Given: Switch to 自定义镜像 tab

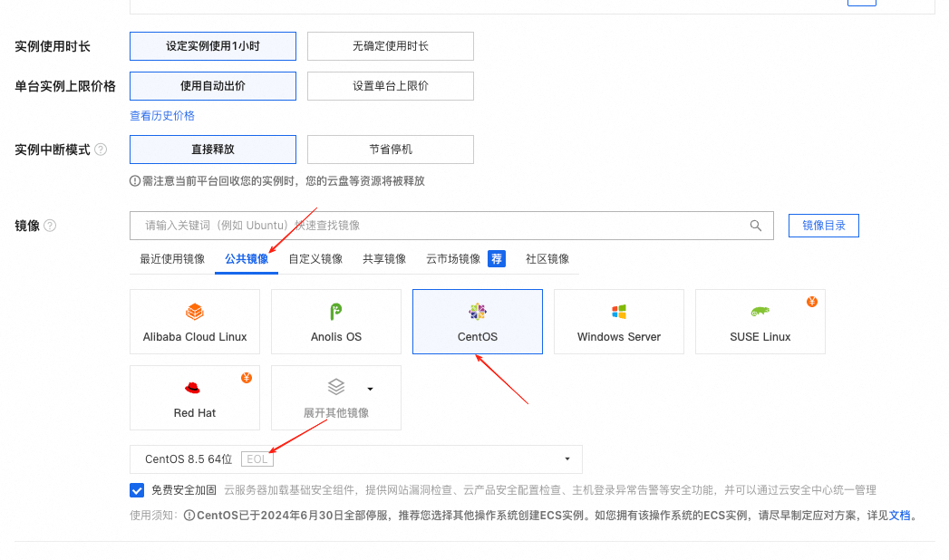Looking at the screenshot, I should (315, 259).
